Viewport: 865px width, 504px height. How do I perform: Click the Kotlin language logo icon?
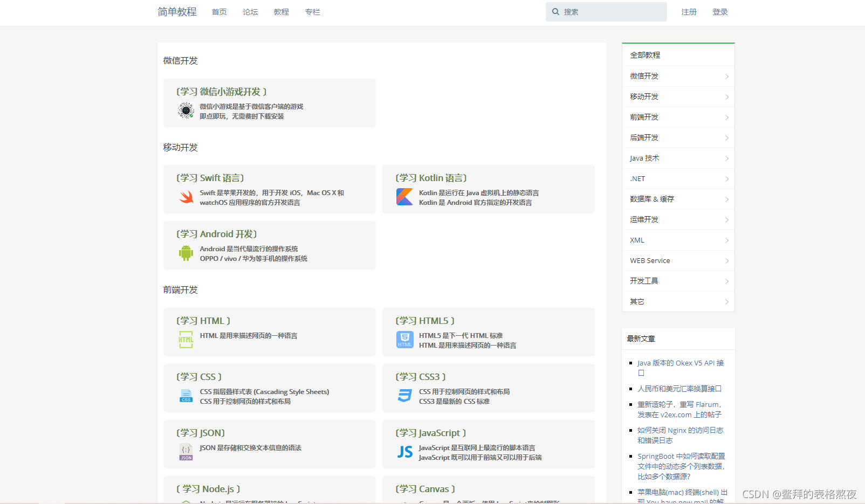coord(404,197)
